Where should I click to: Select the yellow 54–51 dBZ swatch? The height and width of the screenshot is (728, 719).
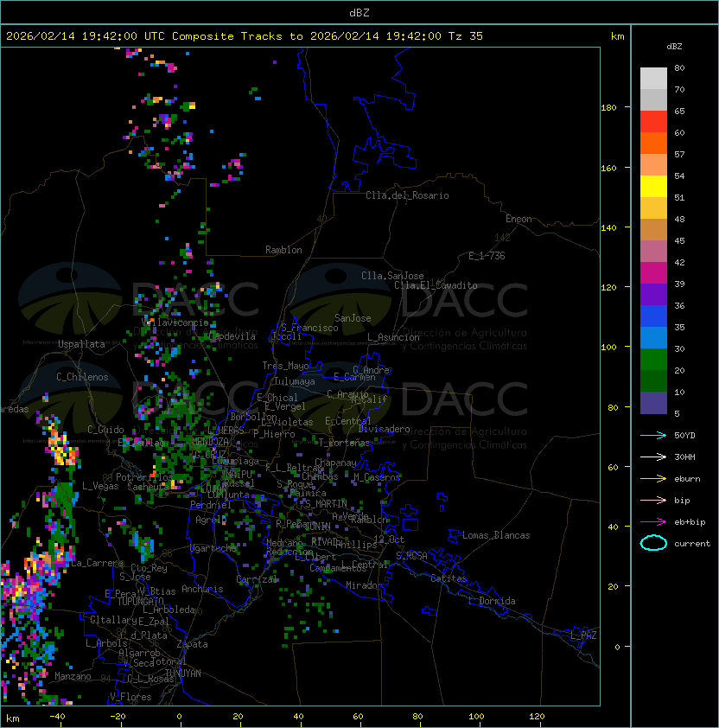point(653,187)
